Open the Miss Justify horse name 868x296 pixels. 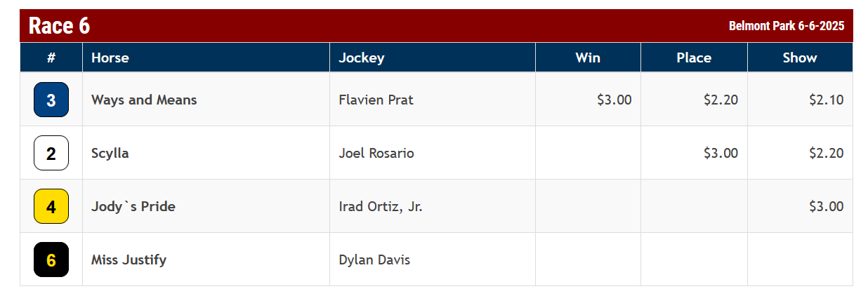pyautogui.click(x=129, y=260)
